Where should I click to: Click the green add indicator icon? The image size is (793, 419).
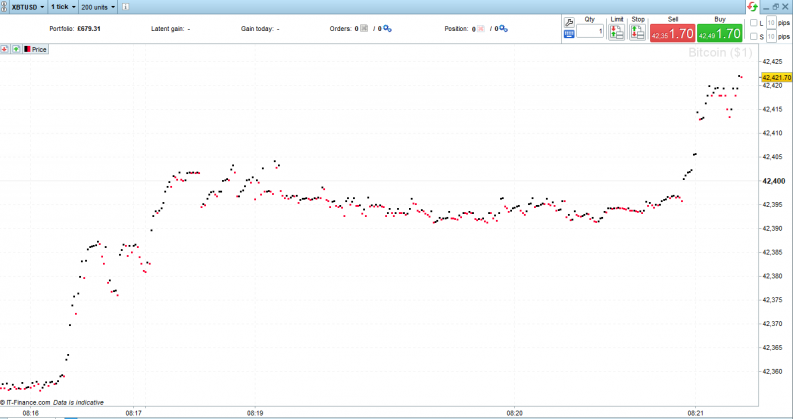tap(16, 48)
